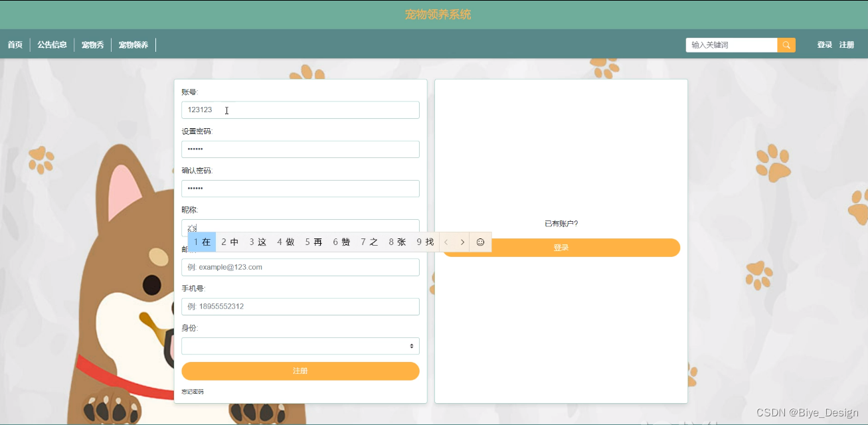Select IME candidate 1 在

click(x=202, y=242)
